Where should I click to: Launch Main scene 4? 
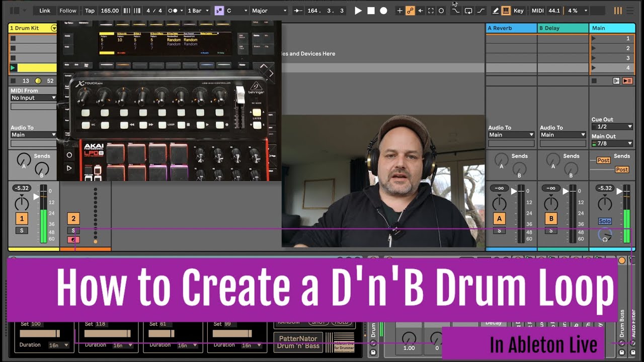coord(594,68)
